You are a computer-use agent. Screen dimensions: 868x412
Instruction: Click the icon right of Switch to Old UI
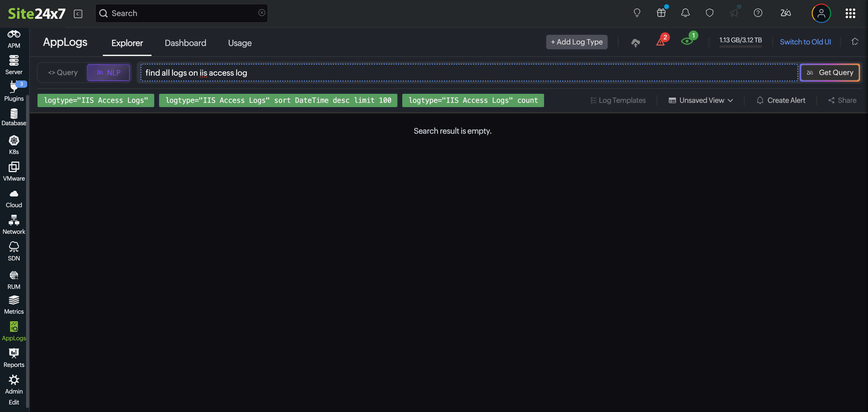(x=855, y=41)
